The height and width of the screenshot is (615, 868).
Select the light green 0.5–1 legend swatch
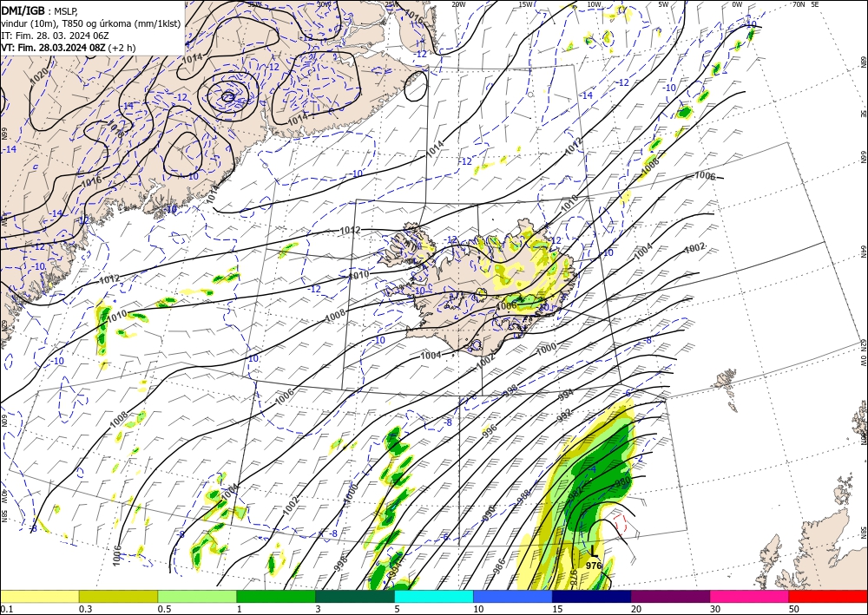(x=197, y=596)
